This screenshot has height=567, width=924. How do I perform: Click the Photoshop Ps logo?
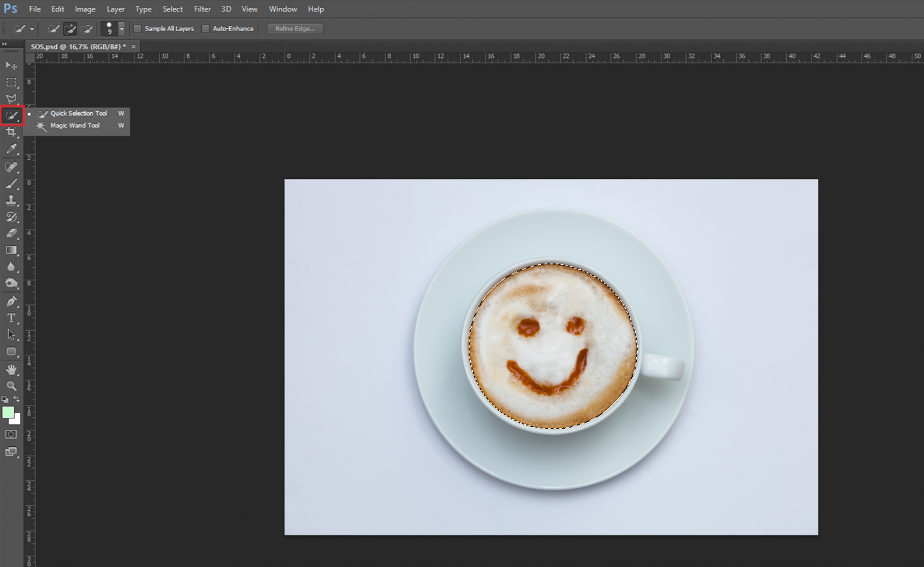[x=10, y=8]
